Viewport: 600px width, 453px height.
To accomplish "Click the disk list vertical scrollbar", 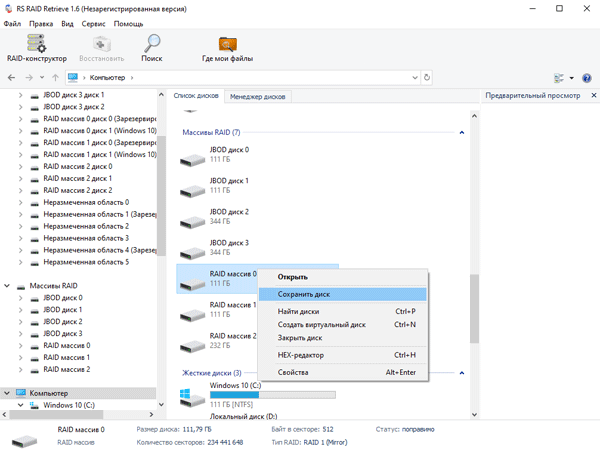I will click(474, 309).
